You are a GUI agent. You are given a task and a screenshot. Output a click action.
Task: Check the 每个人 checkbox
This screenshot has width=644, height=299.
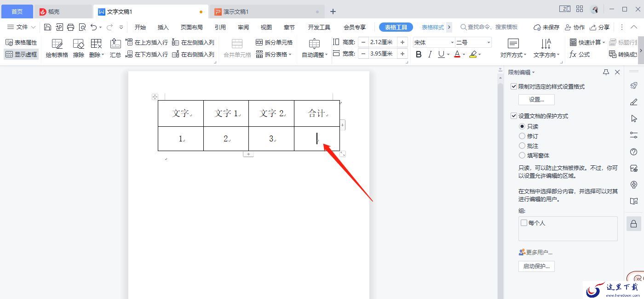coord(524,223)
